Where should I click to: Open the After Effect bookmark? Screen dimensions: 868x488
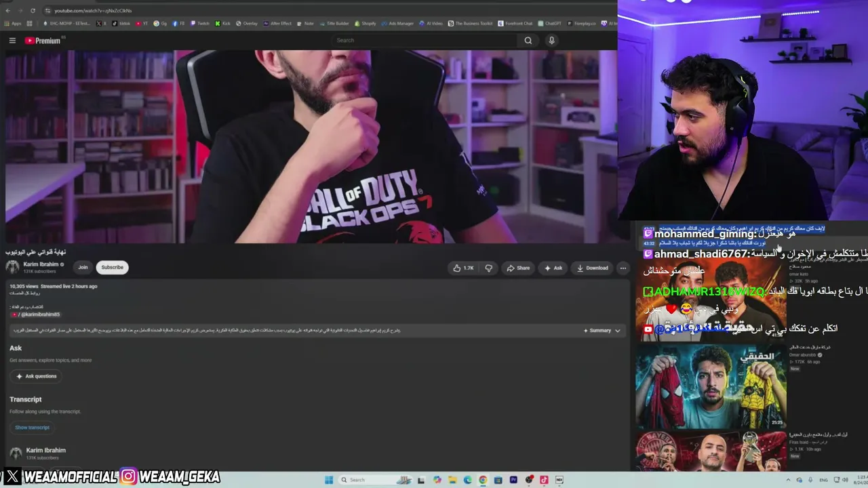coord(277,24)
